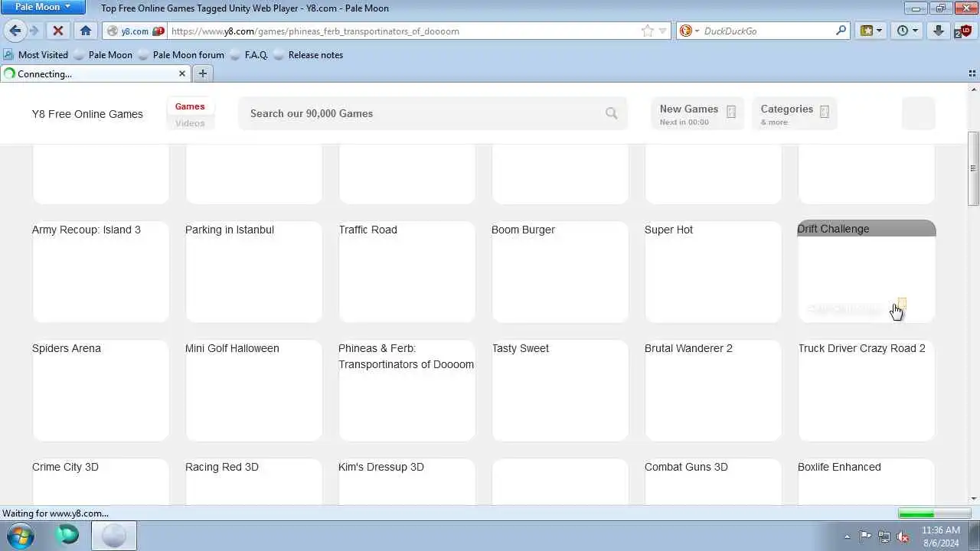Viewport: 980px width, 551px height.
Task: Open the Release notes bookmark
Action: click(x=309, y=55)
